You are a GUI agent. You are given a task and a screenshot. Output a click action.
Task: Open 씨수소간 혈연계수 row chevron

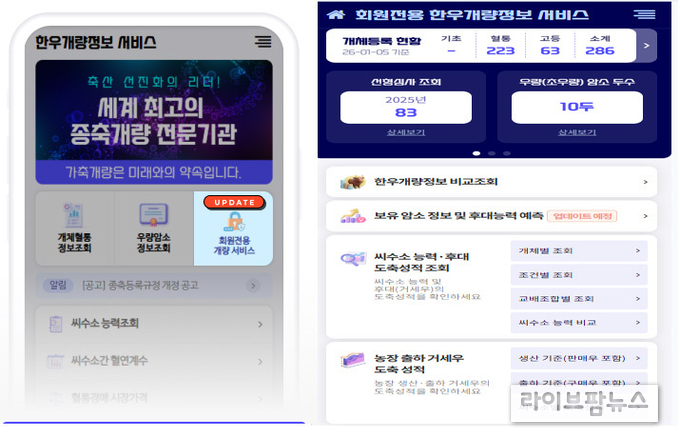tap(260, 362)
